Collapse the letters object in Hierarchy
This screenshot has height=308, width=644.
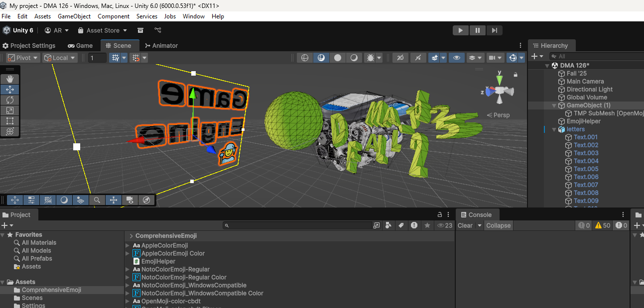554,129
